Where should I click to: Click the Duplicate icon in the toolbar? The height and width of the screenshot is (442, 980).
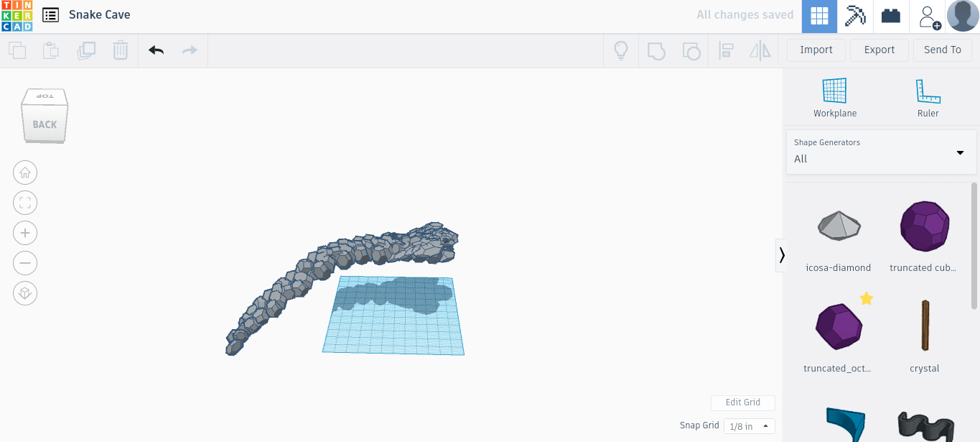[85, 50]
